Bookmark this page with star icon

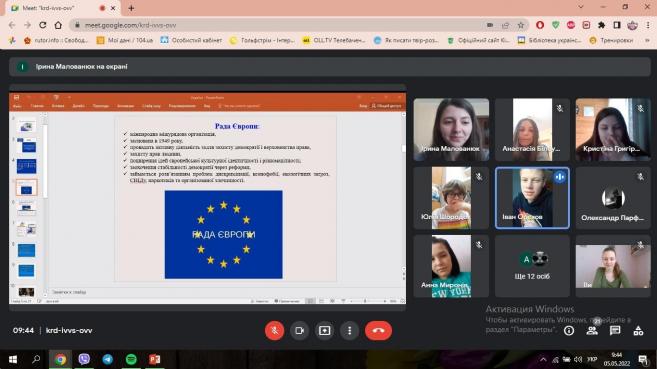tap(521, 25)
